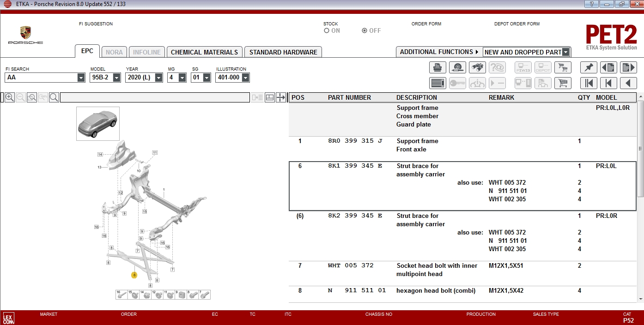644x325 pixels.
Task: Open the ADDITIONAL FUNCTIONS menu
Action: click(x=437, y=52)
